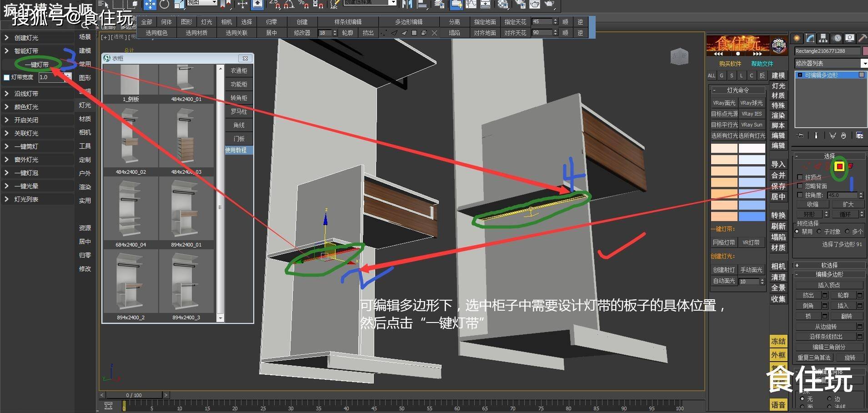Open the Curve Editor icon
This screenshot has height=413, width=868.
click(471, 5)
